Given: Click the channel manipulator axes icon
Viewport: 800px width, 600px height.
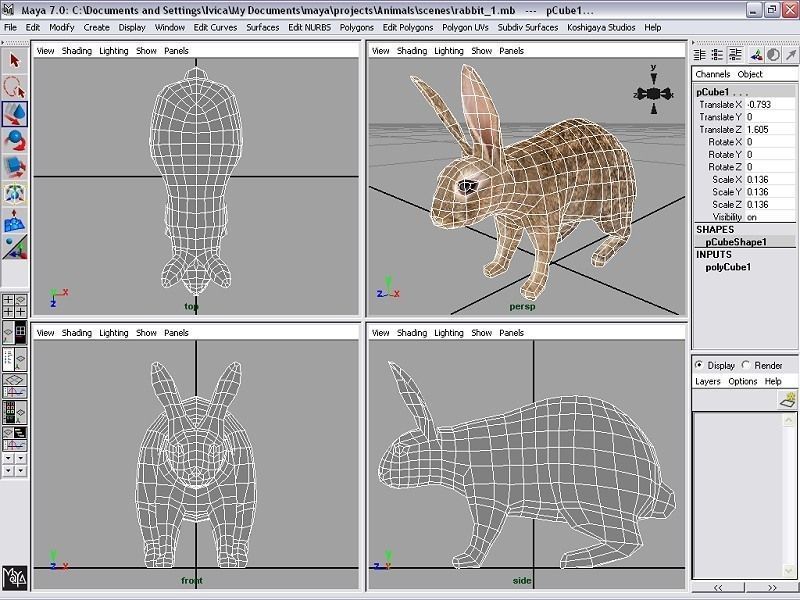Looking at the screenshot, I should coord(756,55).
